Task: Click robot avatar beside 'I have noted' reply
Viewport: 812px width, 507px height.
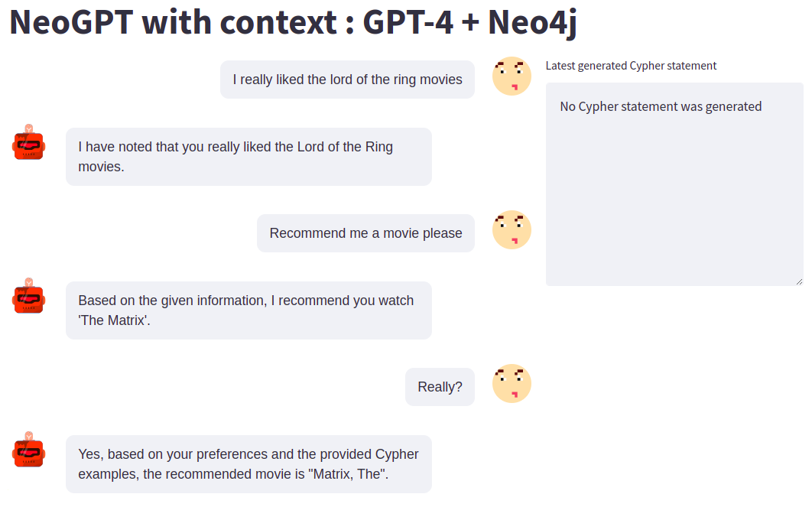Action: [29, 143]
